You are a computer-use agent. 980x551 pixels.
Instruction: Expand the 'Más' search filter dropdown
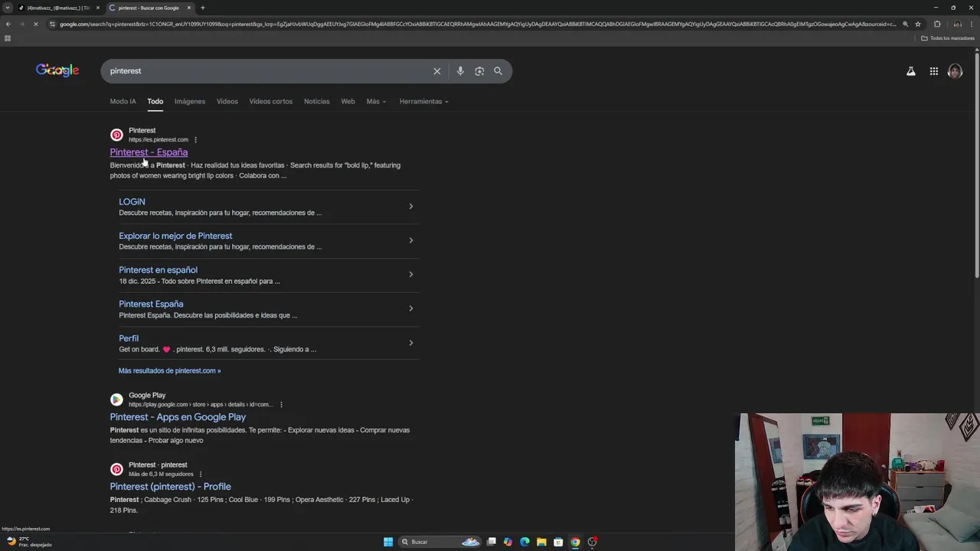click(x=376, y=101)
